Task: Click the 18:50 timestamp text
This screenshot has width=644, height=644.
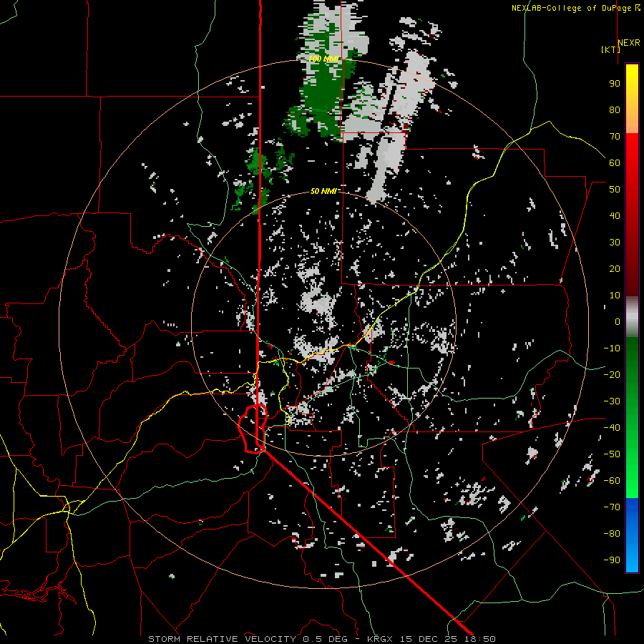Action: coord(479,639)
